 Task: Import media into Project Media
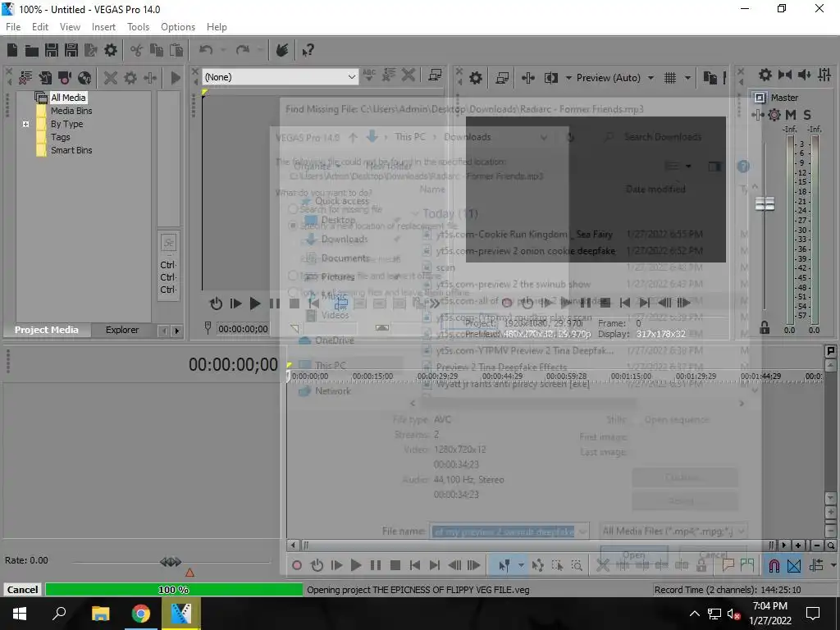45,78
